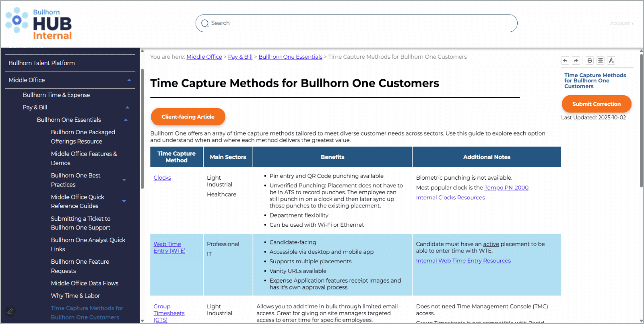Open the Tempo PN-2000 link

tap(506, 188)
